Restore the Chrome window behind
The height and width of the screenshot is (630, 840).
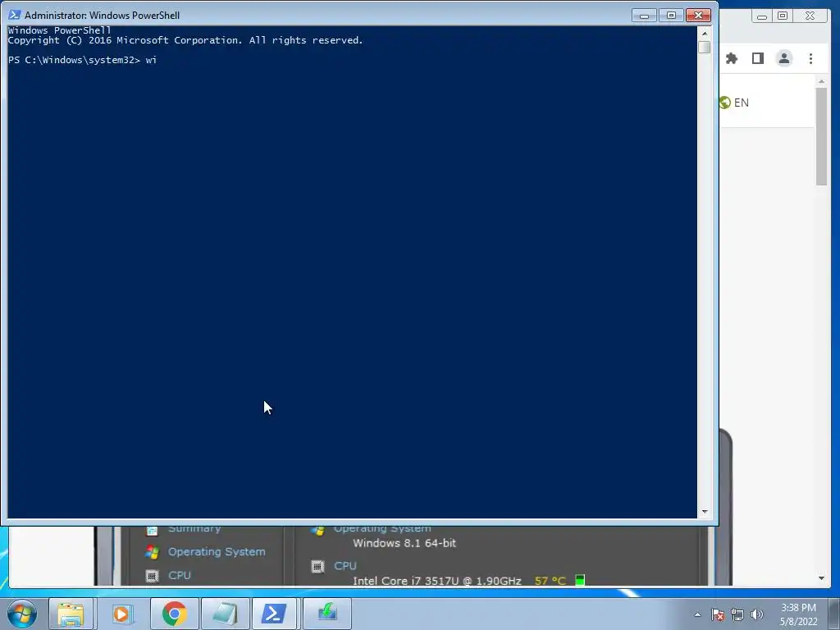click(x=783, y=16)
